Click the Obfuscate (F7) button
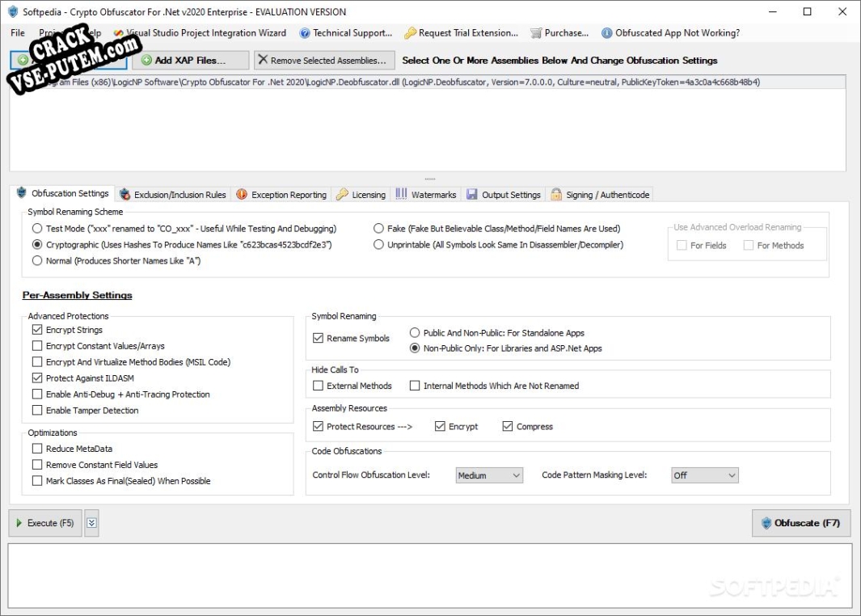 801,523
